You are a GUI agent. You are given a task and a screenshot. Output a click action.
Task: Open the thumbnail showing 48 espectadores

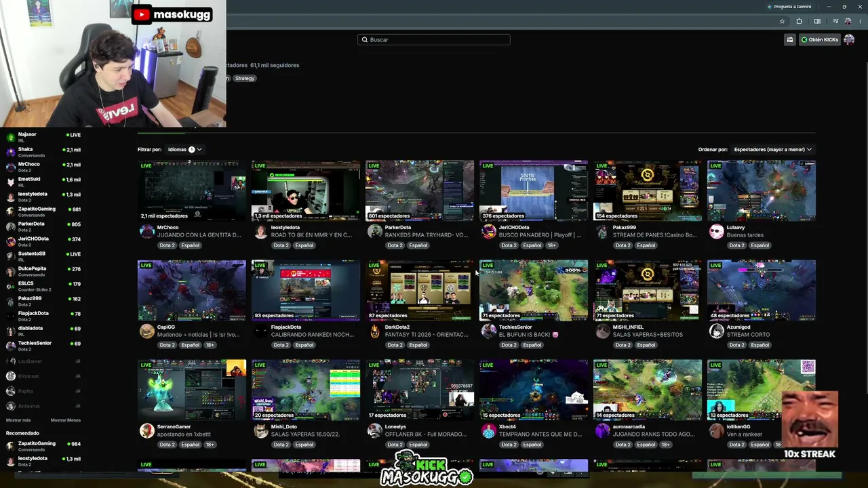(762, 290)
